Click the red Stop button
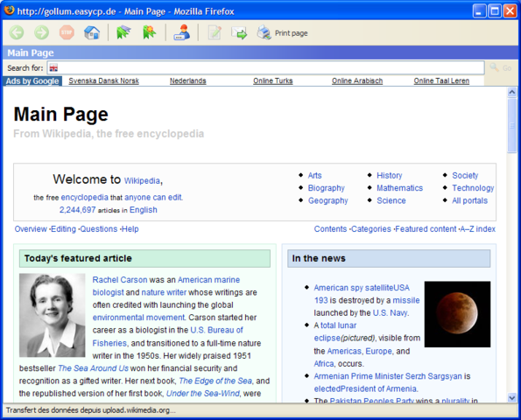521x420 pixels. (67, 32)
